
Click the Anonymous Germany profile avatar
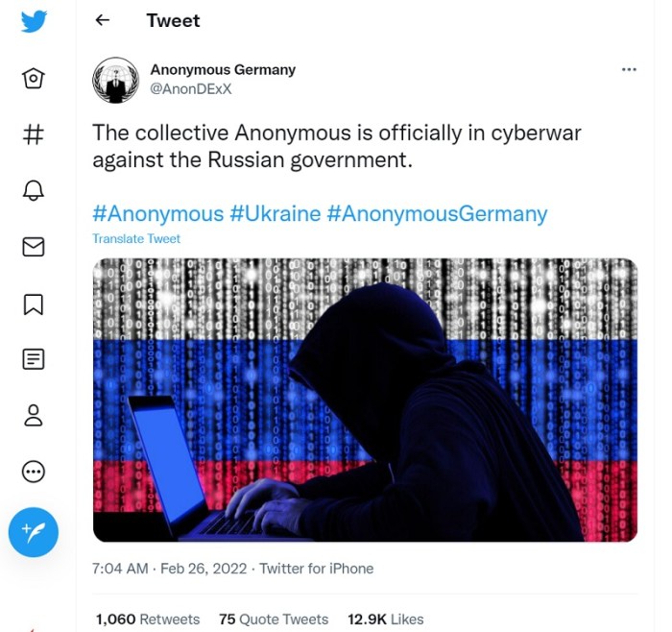[x=116, y=80]
